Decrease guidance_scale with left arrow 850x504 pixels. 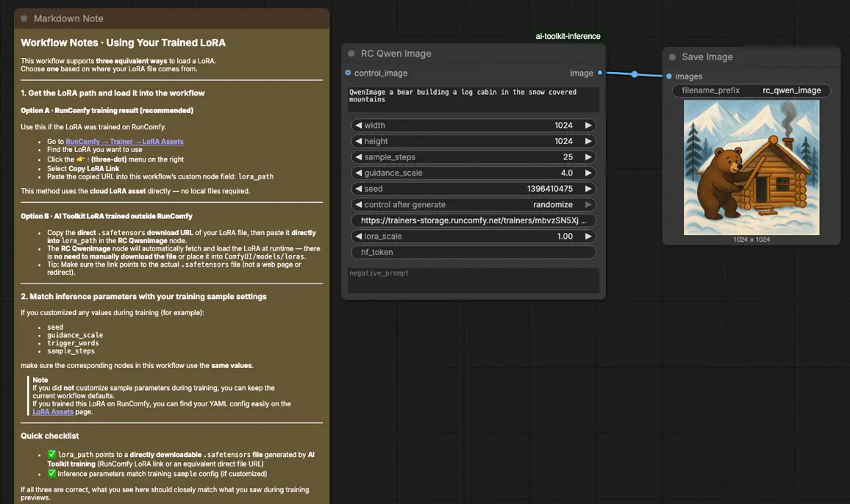click(358, 173)
